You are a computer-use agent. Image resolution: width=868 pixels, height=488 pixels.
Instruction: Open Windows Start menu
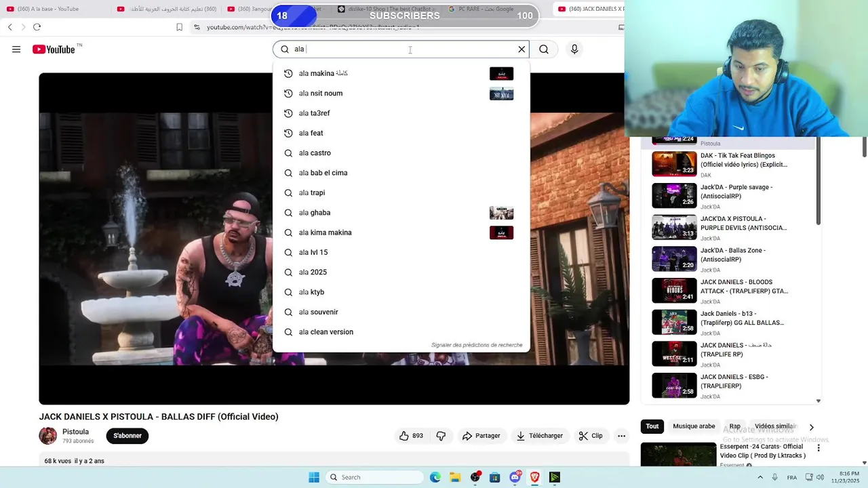coord(314,477)
